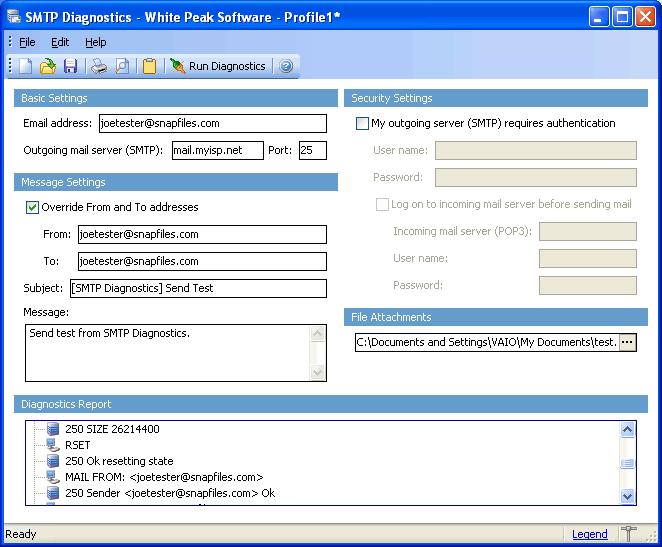Click SMTP Password field

pyautogui.click(x=536, y=178)
